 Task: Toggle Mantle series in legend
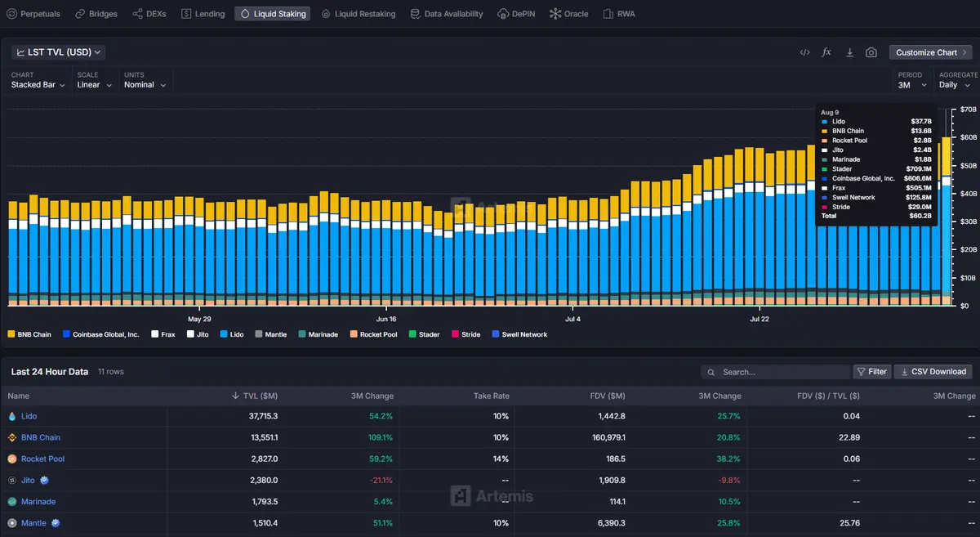pyautogui.click(x=271, y=334)
